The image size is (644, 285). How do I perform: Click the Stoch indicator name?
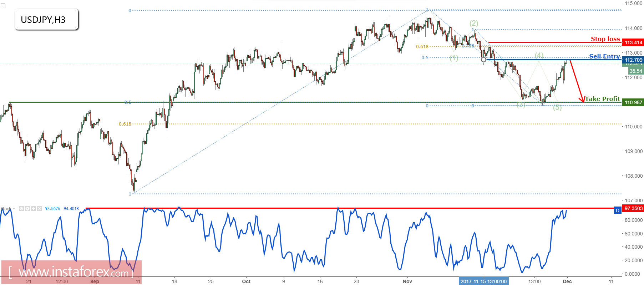pyautogui.click(x=6, y=209)
